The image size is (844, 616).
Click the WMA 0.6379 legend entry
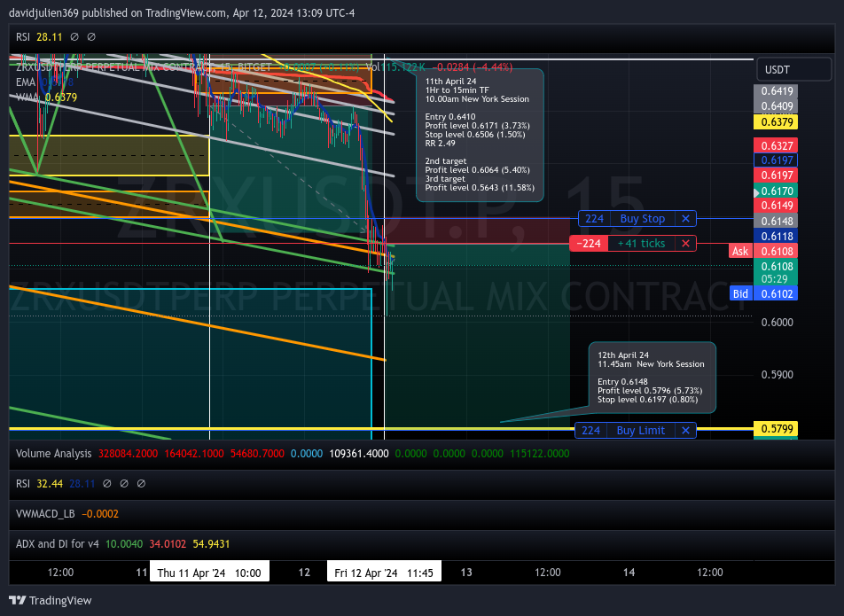[x=46, y=97]
